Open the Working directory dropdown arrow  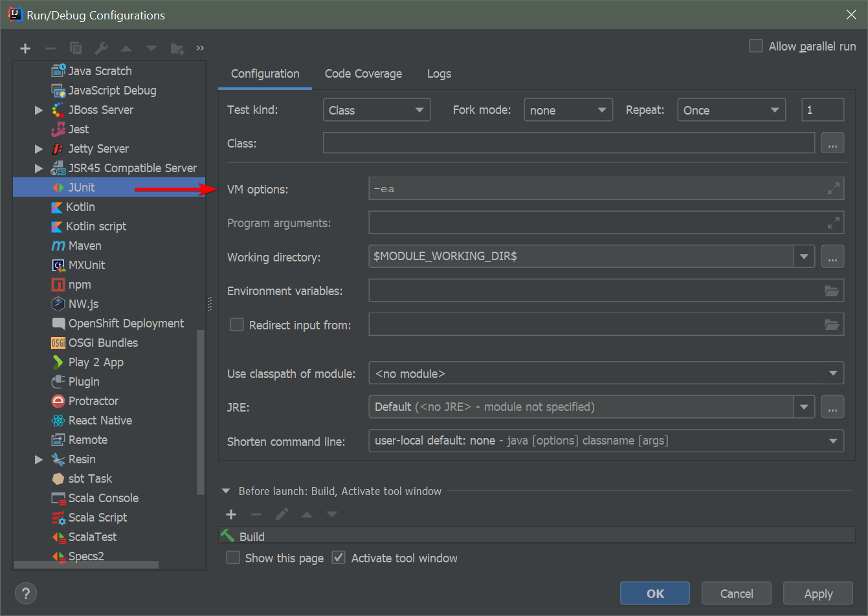click(804, 256)
